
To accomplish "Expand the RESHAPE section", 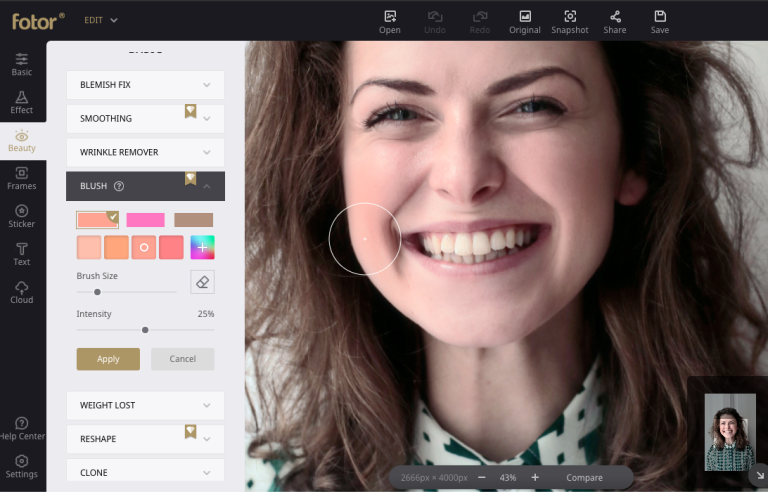I will [x=145, y=439].
